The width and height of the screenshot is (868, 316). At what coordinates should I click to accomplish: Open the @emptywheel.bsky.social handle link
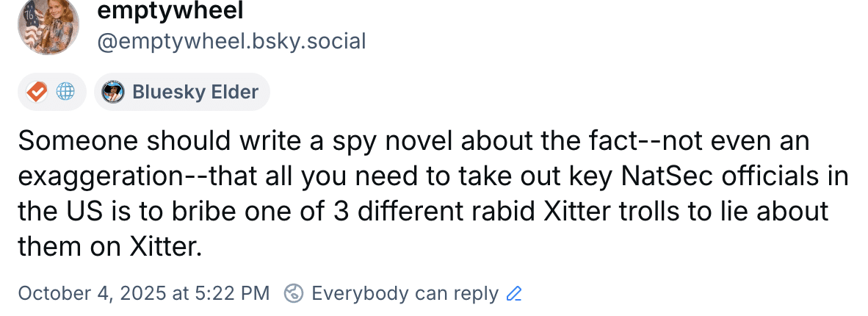(x=231, y=41)
